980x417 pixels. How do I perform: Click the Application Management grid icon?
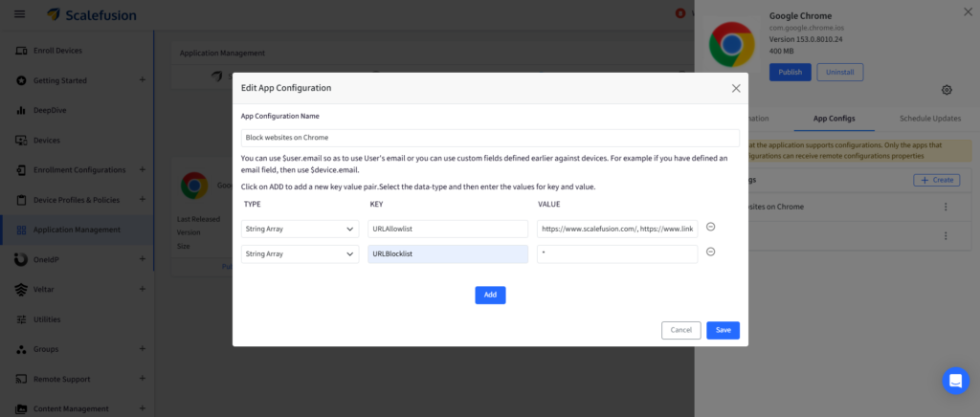(21, 230)
